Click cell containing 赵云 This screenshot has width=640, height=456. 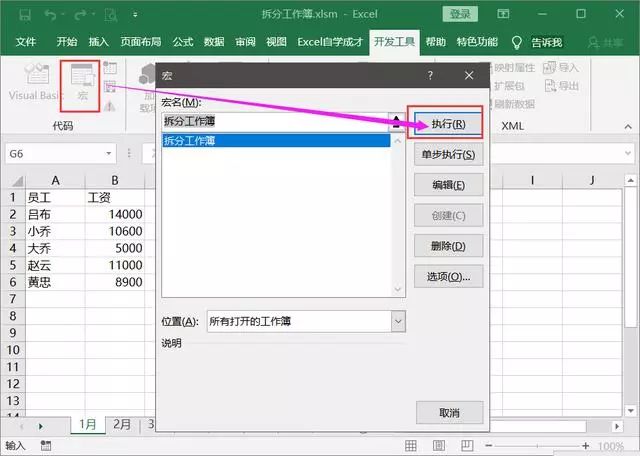tap(55, 265)
